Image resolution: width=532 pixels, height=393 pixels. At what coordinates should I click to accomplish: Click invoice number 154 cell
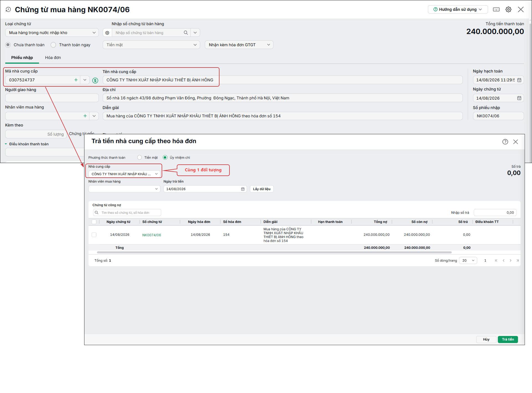pyautogui.click(x=226, y=235)
